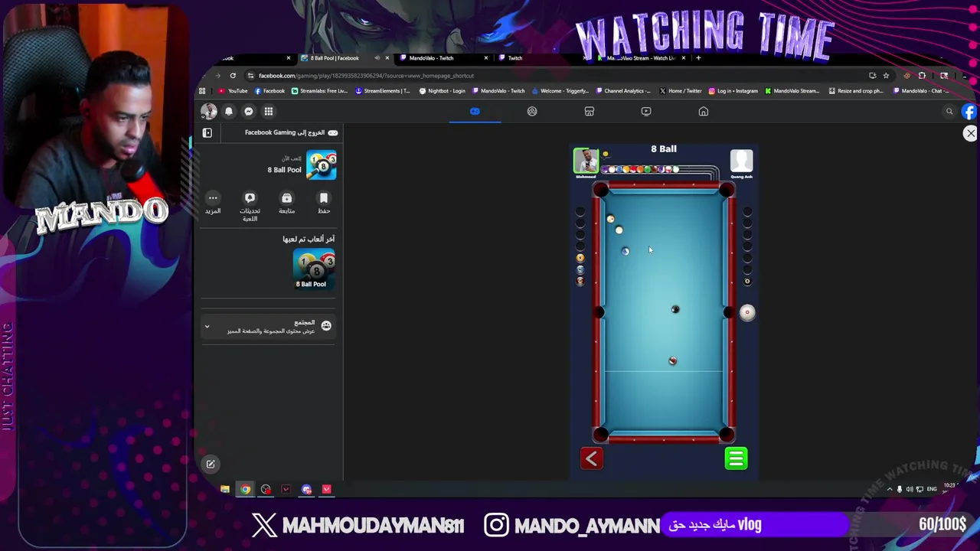Mute the 8 Ball Pool tab audio icon

(377, 58)
